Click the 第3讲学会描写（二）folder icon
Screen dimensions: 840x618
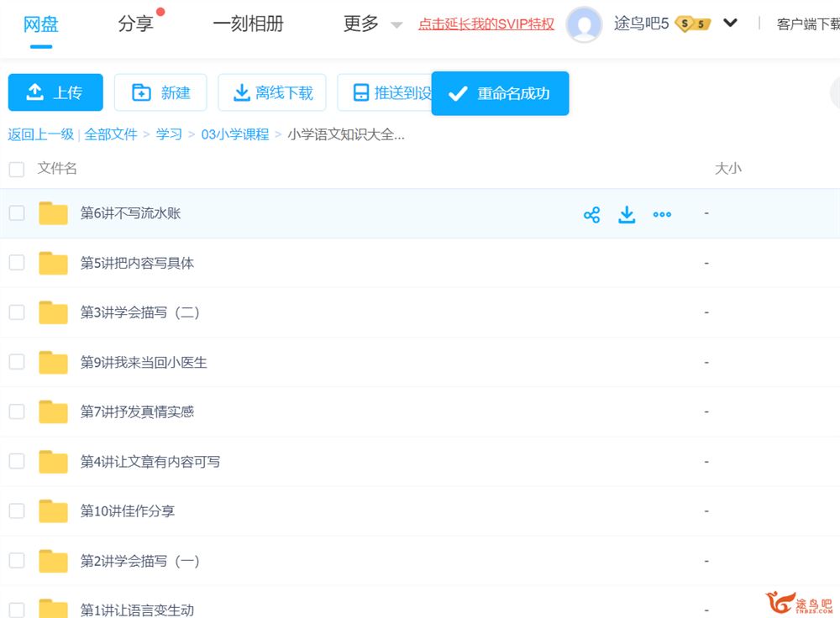coord(53,312)
